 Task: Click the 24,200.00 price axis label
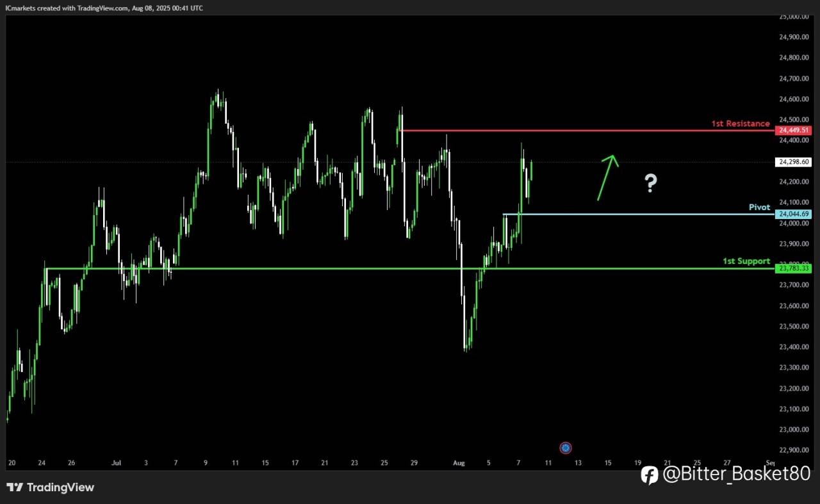(793, 182)
